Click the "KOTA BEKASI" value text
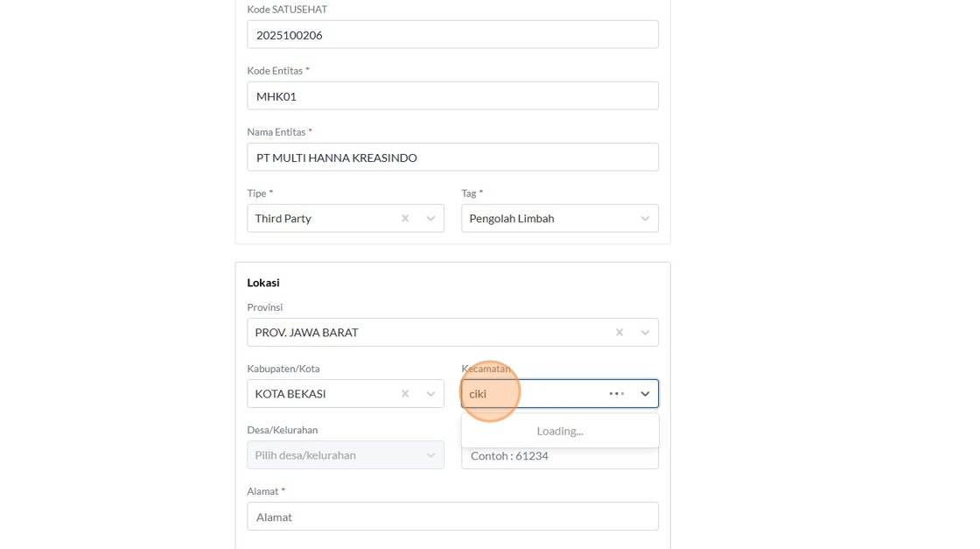 tap(290, 394)
